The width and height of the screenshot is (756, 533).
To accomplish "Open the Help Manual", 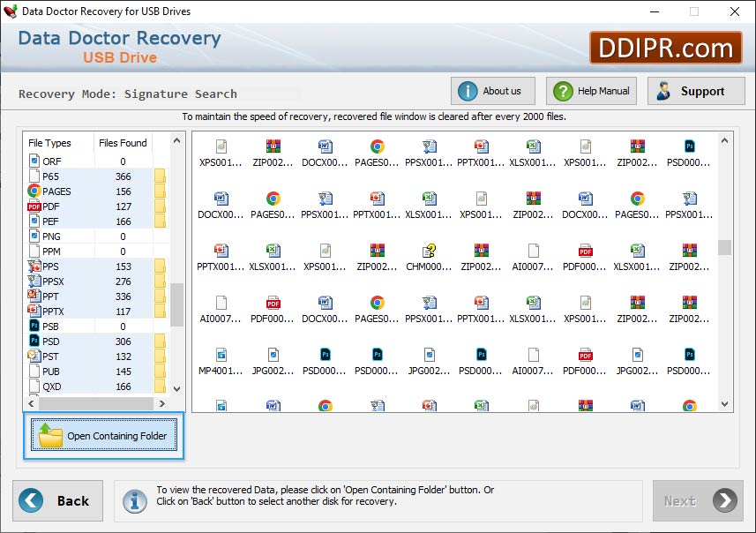I will (x=591, y=91).
